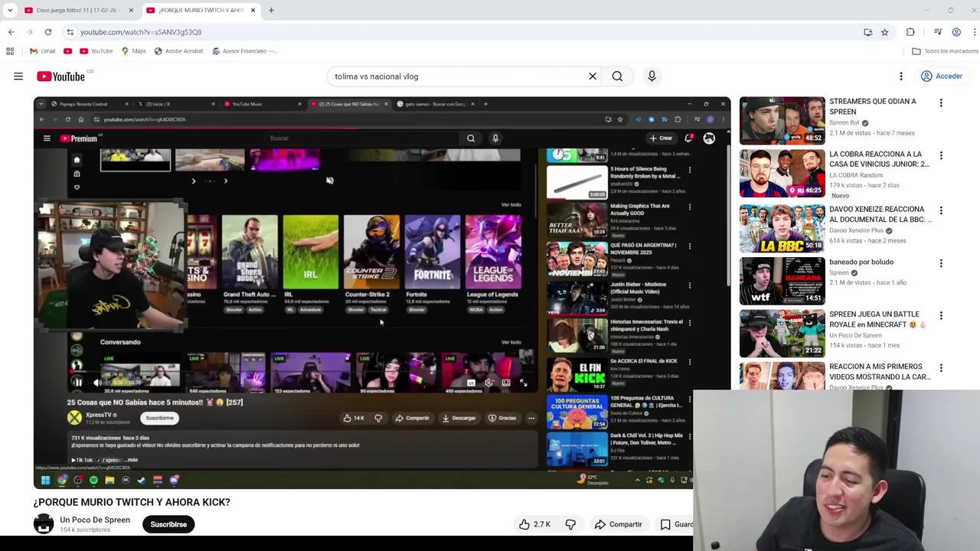Screen dimensions: 980x551
Task: Open the Un Poco De Spreen channel name
Action: coord(95,520)
